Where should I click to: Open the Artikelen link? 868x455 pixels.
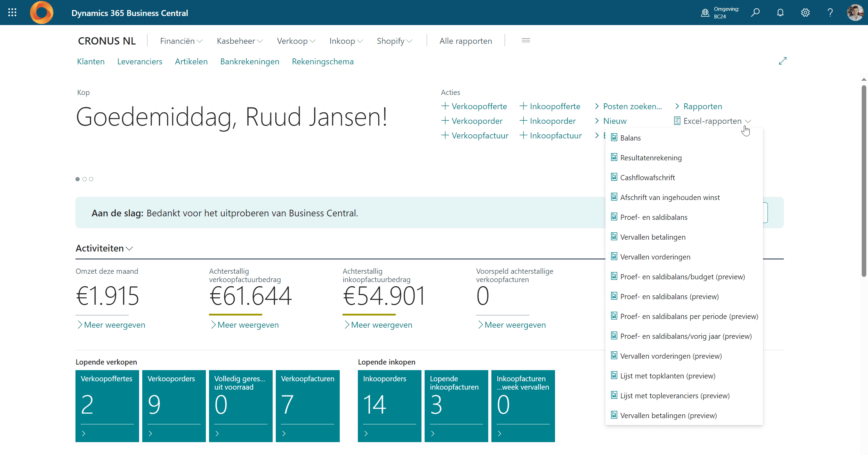[x=191, y=62]
